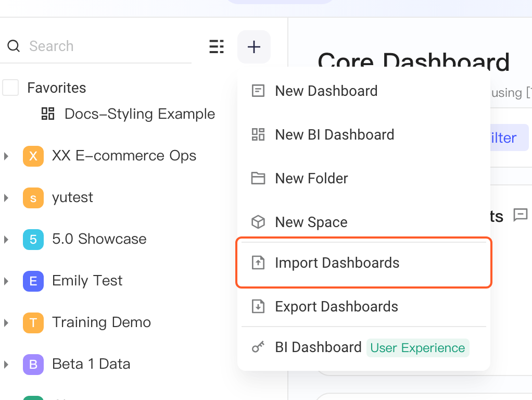The image size is (532, 400).
Task: Expand the 5.0 Showcase space arrow
Action: point(6,240)
